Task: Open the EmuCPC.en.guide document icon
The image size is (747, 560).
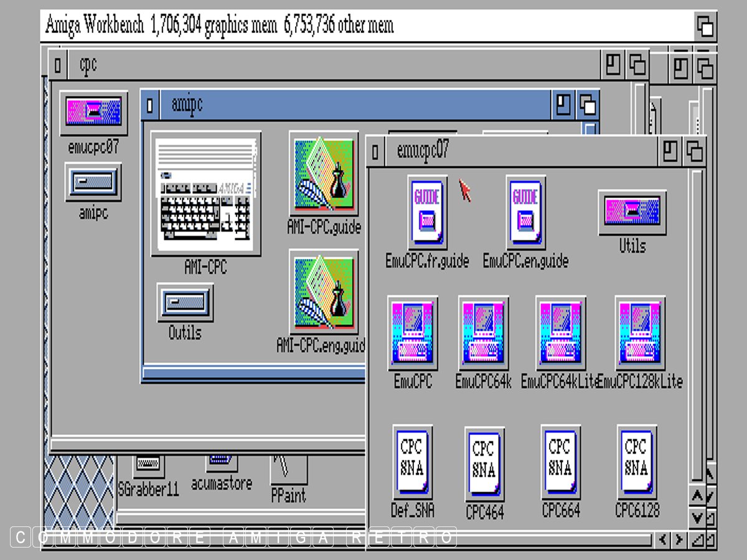Action: point(525,213)
